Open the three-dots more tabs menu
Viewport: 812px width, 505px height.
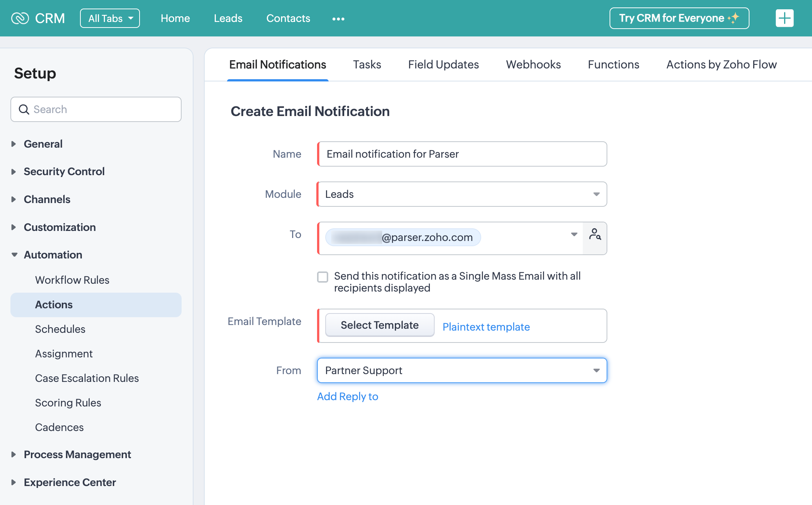pyautogui.click(x=338, y=19)
